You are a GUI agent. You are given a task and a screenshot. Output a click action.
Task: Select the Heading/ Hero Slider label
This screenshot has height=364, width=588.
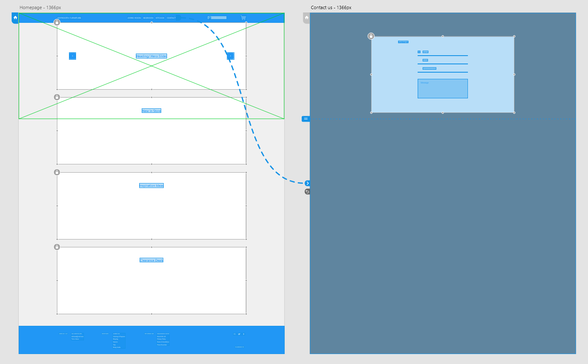click(152, 56)
